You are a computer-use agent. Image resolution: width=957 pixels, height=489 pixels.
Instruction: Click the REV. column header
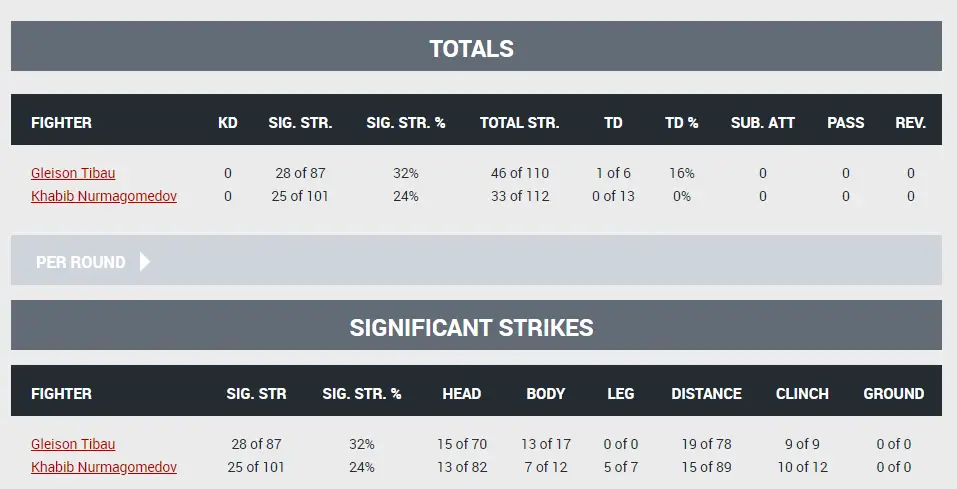(x=911, y=123)
